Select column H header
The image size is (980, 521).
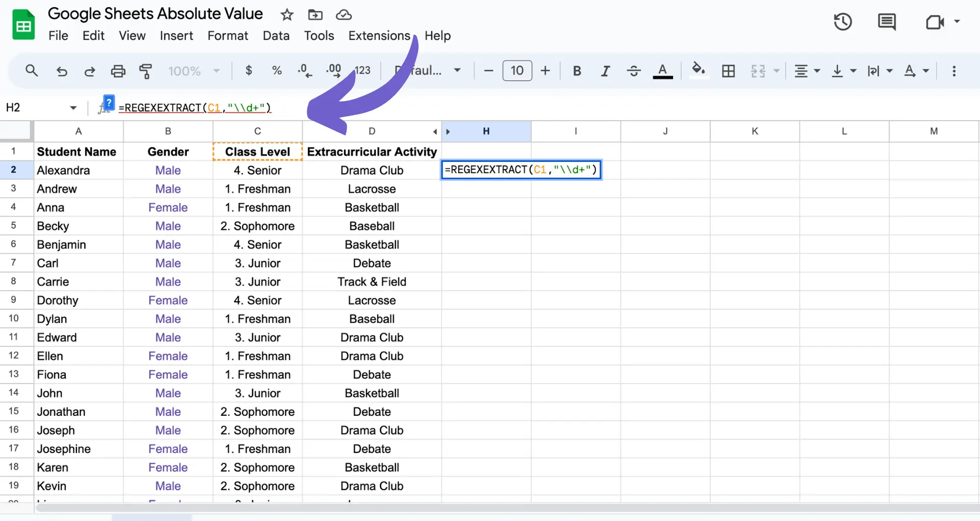click(x=486, y=131)
